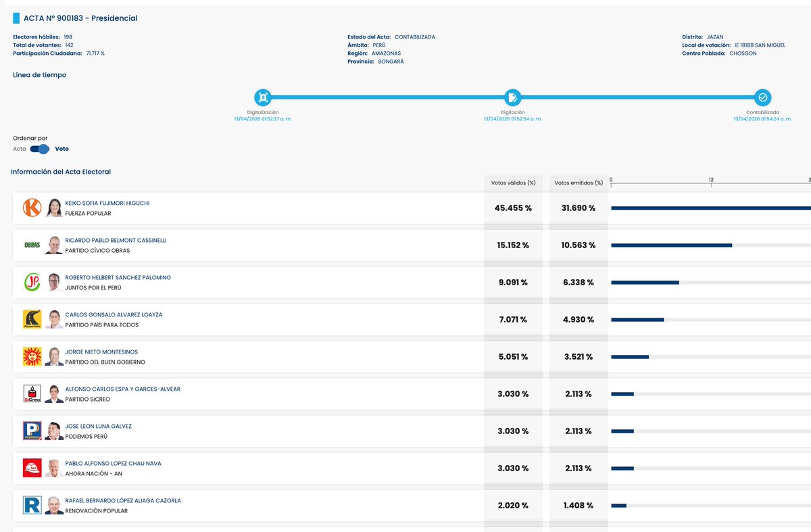Viewport: 811px width, 532px height.
Task: Click the Fuerza Popular orange K logo
Action: point(32,208)
